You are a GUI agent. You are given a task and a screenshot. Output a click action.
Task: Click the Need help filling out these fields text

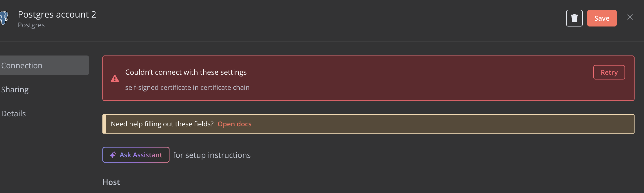click(162, 124)
